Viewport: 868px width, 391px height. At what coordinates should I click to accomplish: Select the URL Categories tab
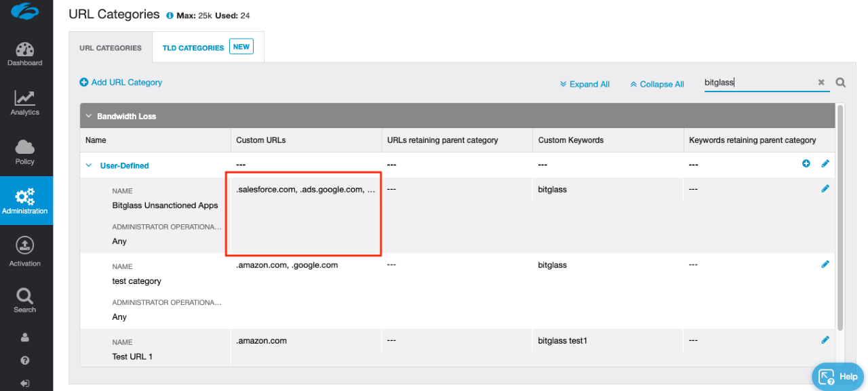click(x=111, y=48)
